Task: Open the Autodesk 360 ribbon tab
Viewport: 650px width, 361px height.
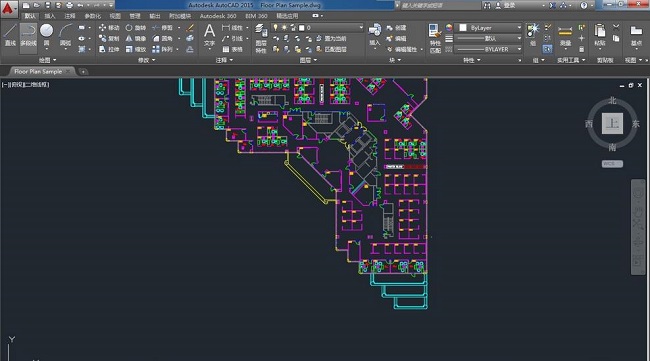Action: click(218, 16)
